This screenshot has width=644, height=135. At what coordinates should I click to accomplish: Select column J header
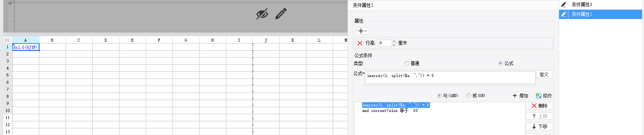click(x=266, y=40)
